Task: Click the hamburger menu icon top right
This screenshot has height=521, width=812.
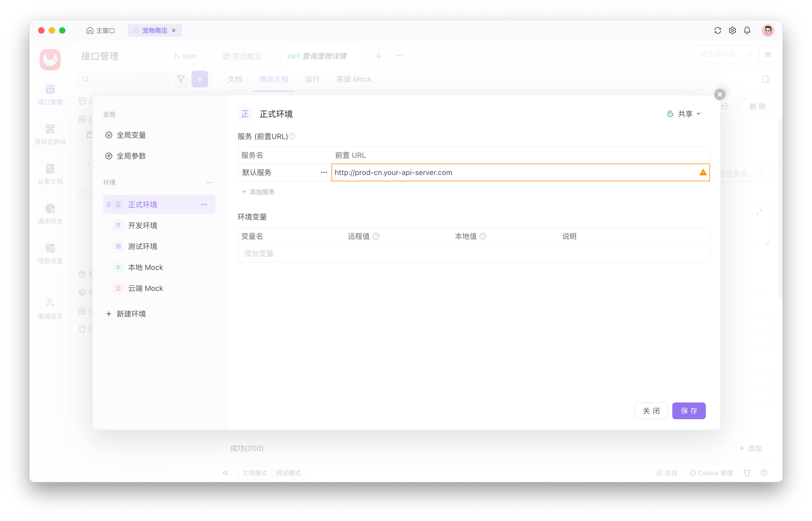Action: pos(768,54)
